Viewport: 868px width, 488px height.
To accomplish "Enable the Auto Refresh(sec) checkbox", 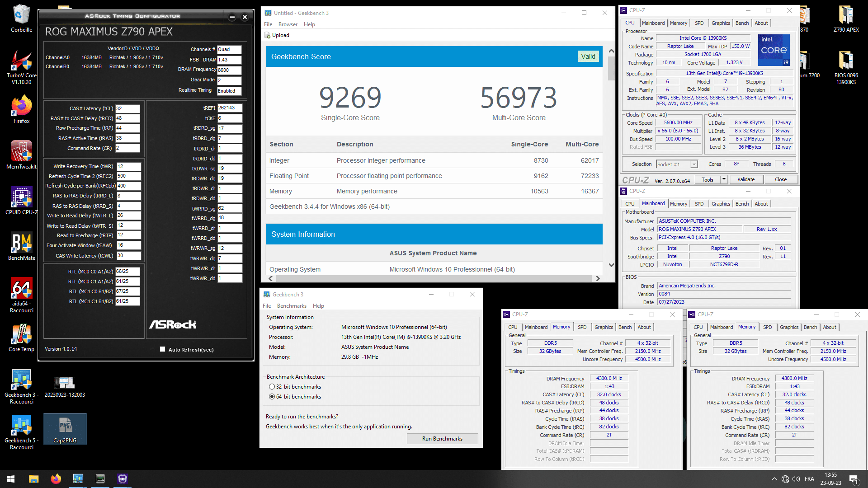I will pyautogui.click(x=162, y=349).
